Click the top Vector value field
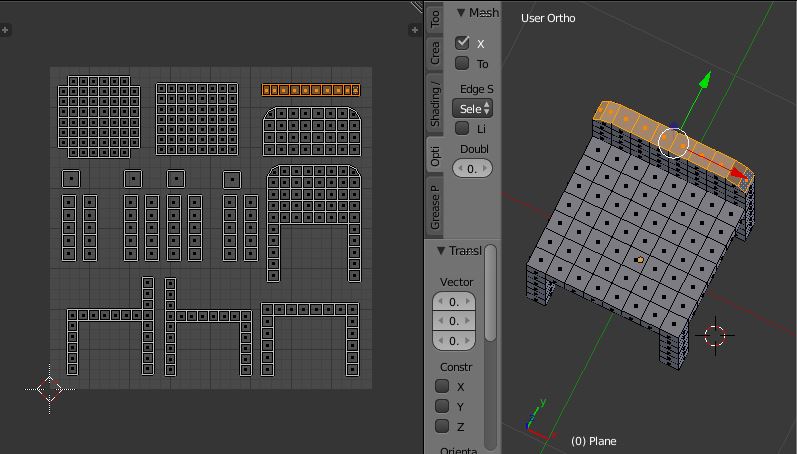 (x=454, y=301)
